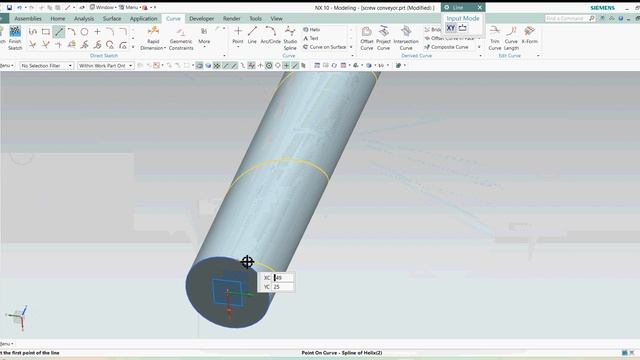Select the sketch Fillet tool

110,31
